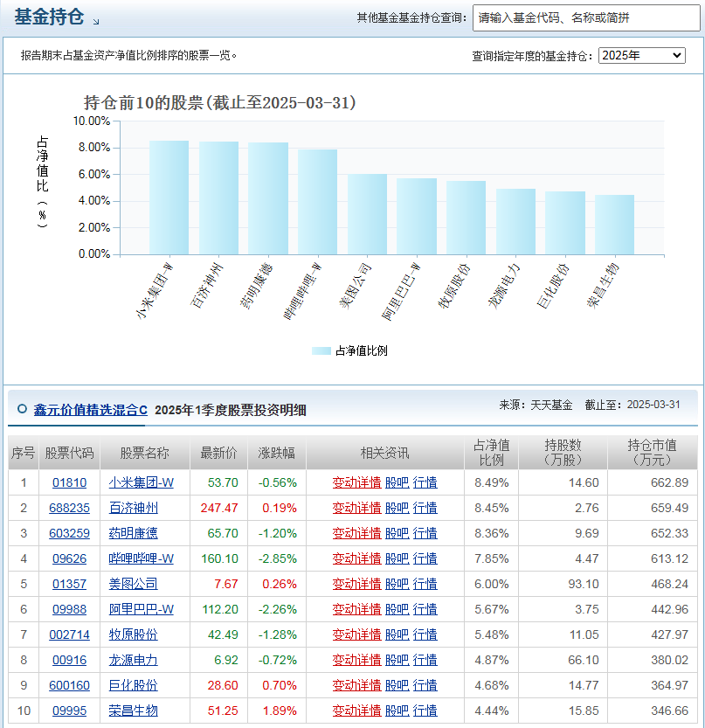Open 股吧 for 龙源电力

[397, 660]
